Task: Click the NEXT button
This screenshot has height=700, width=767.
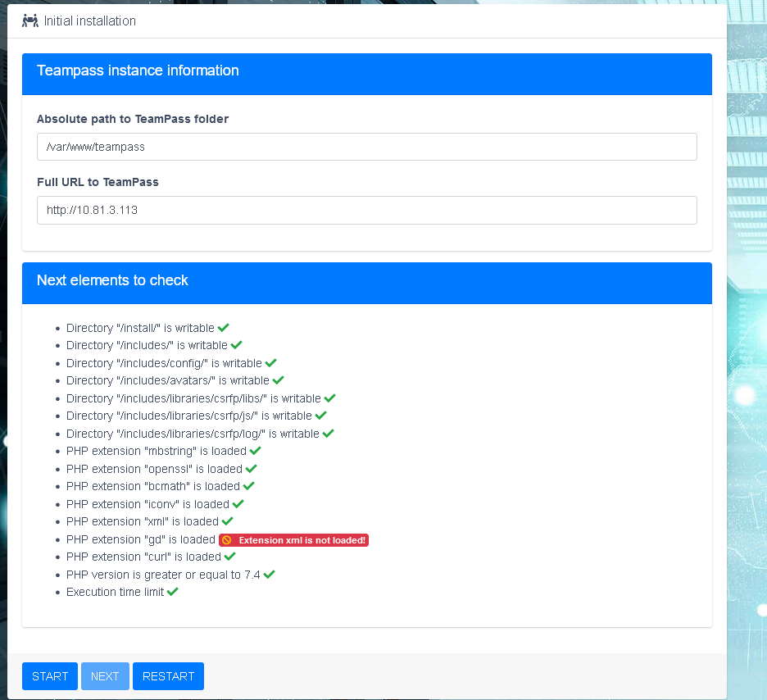Action: 105,675
